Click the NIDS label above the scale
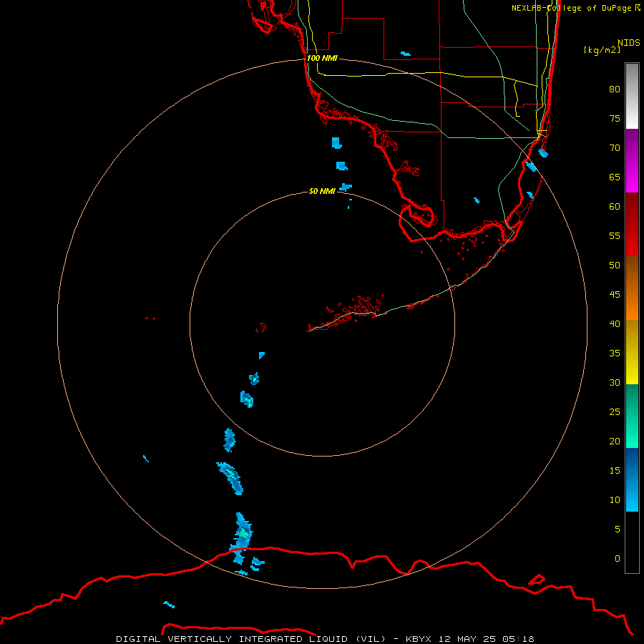The width and height of the screenshot is (644, 644). click(x=629, y=43)
